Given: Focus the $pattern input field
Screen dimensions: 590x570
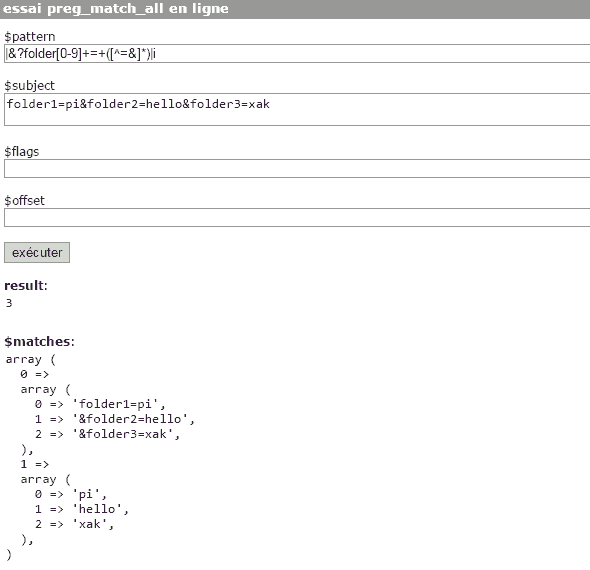Looking at the screenshot, I should coord(297,53).
